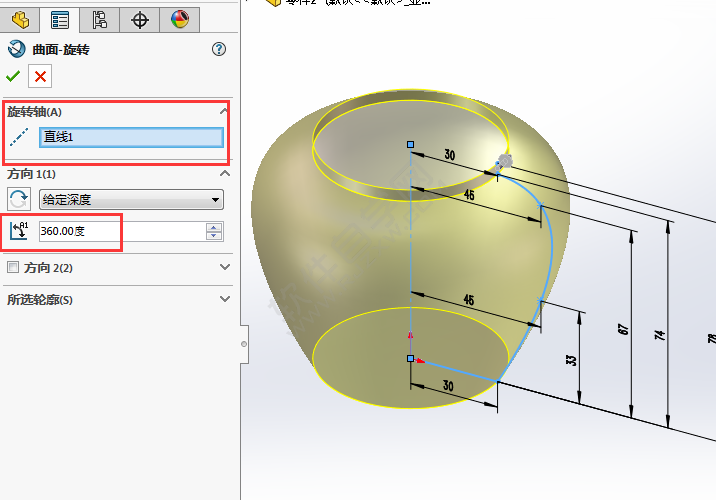Expand the 所选轮廓(S) section

point(225,299)
